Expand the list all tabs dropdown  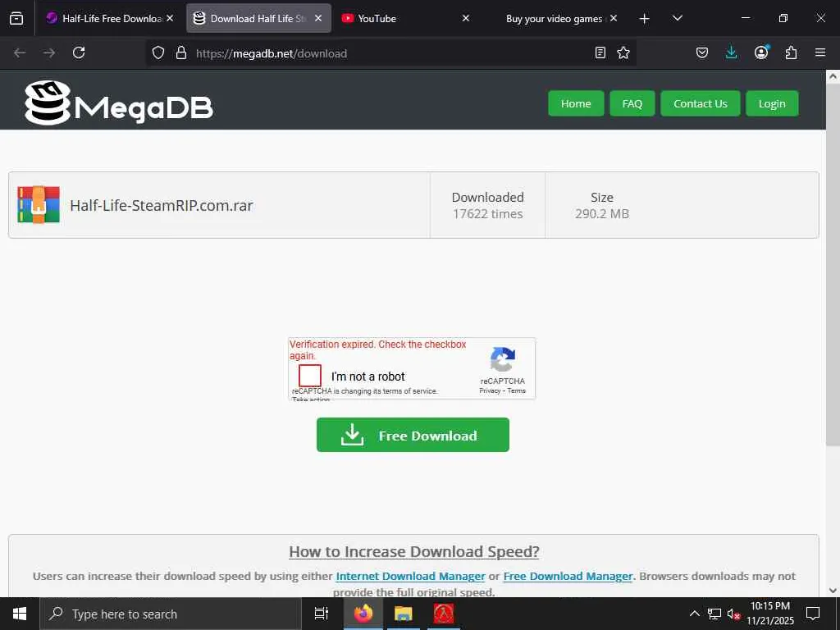coord(677,18)
